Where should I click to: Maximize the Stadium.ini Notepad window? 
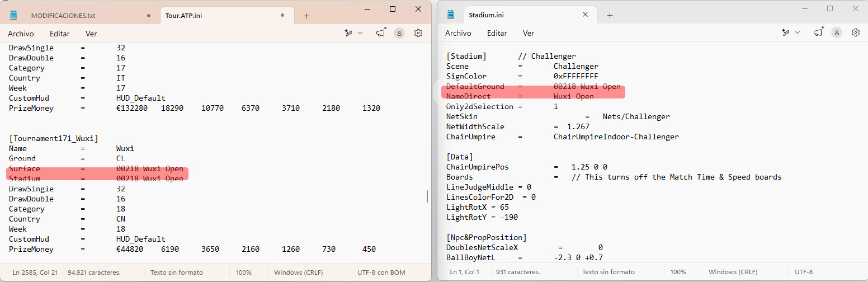coord(830,9)
